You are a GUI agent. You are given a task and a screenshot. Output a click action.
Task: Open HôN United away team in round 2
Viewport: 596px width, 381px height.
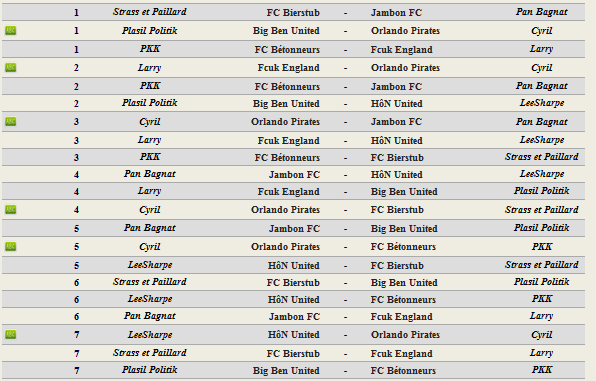click(x=396, y=103)
